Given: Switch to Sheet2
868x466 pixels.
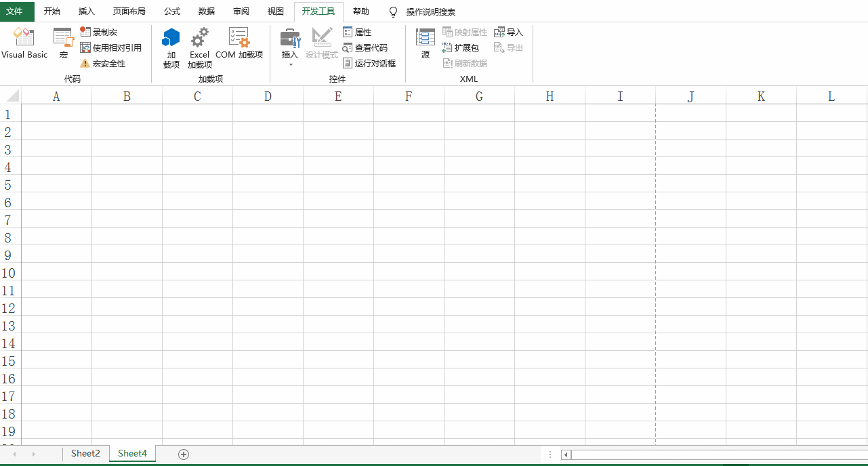Looking at the screenshot, I should 85,453.
